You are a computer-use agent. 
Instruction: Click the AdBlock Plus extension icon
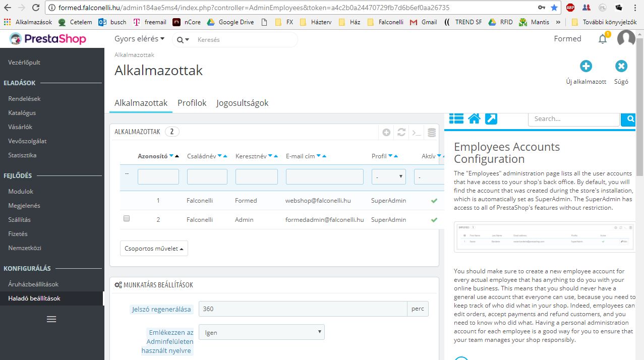coord(570,8)
